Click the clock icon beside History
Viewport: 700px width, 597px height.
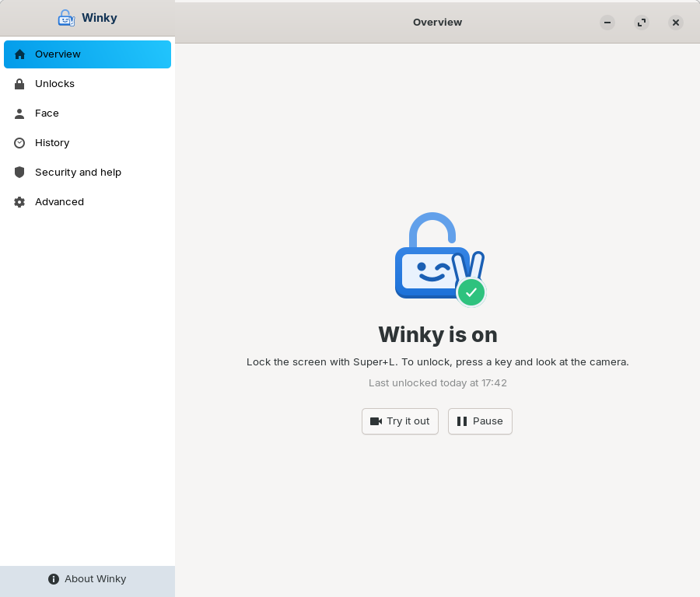click(x=19, y=143)
